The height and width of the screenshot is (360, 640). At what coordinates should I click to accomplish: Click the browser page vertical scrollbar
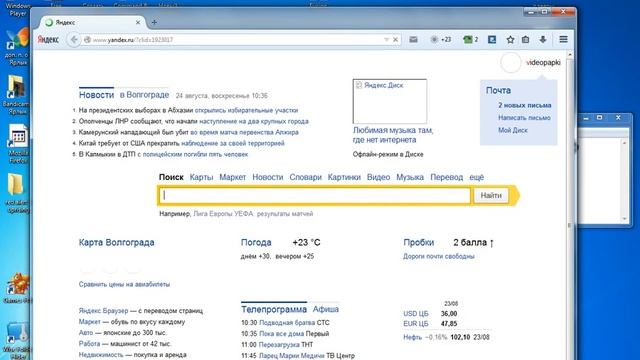pos(570,204)
